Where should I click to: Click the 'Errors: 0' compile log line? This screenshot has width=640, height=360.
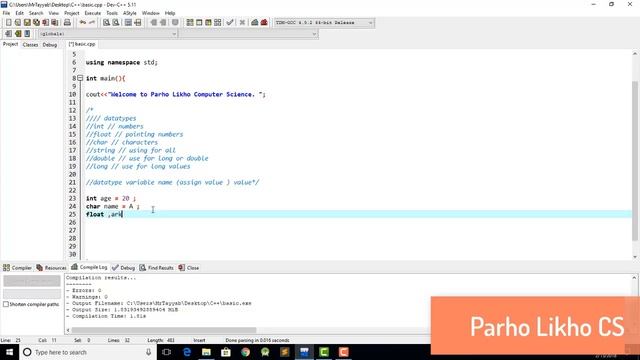(x=84, y=290)
